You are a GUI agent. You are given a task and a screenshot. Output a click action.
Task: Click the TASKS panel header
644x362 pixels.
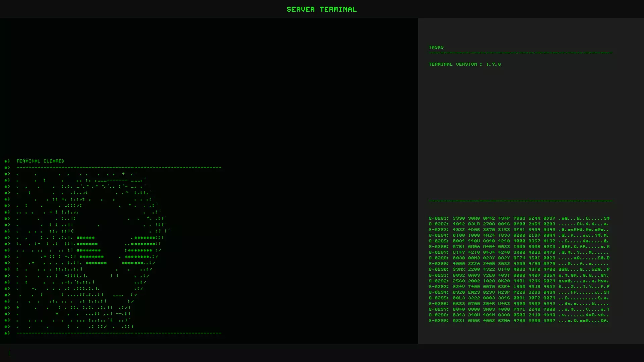click(436, 47)
